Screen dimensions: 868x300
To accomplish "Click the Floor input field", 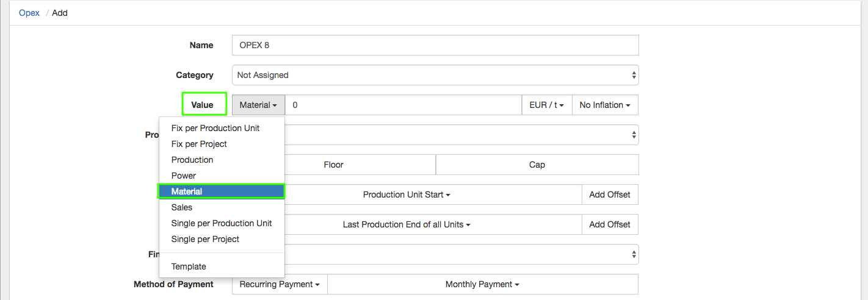I will click(360, 165).
